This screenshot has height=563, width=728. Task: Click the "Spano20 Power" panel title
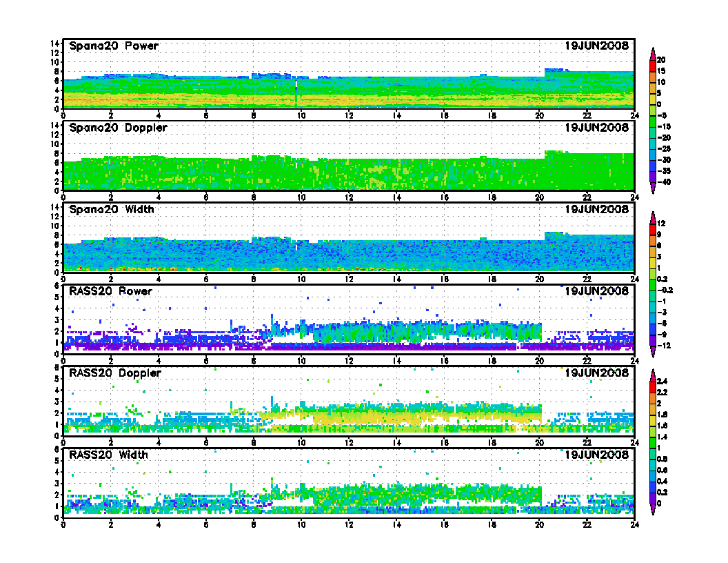(114, 46)
